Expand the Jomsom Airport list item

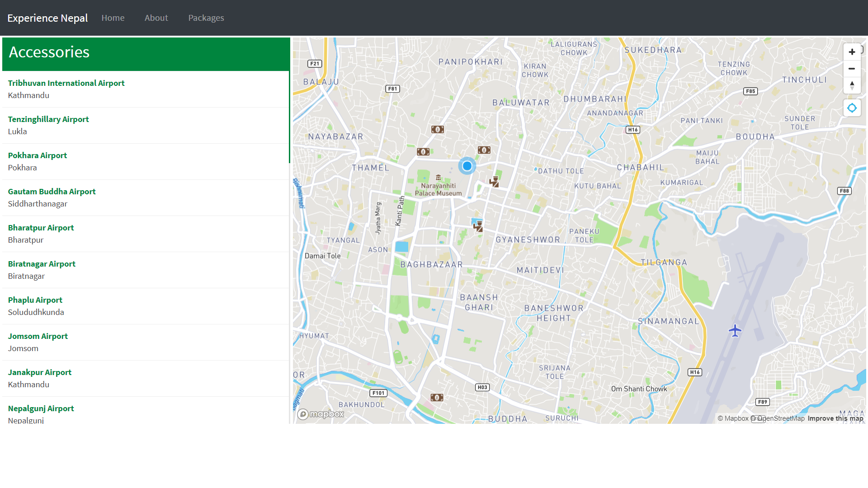click(38, 336)
